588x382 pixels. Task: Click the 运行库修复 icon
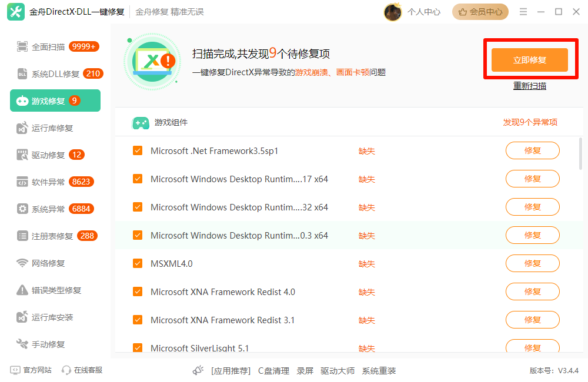click(22, 128)
